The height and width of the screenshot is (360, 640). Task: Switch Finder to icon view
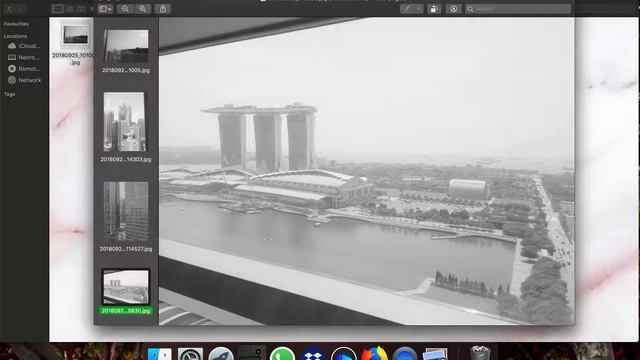click(x=58, y=9)
